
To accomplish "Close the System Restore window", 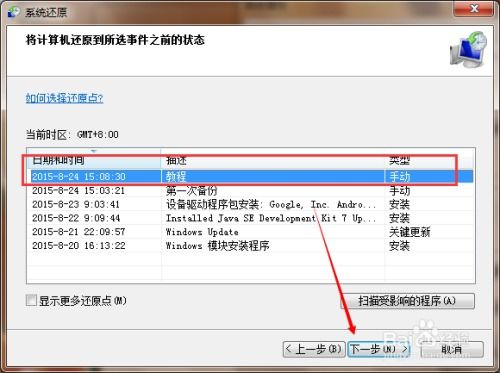I will (474, 8).
